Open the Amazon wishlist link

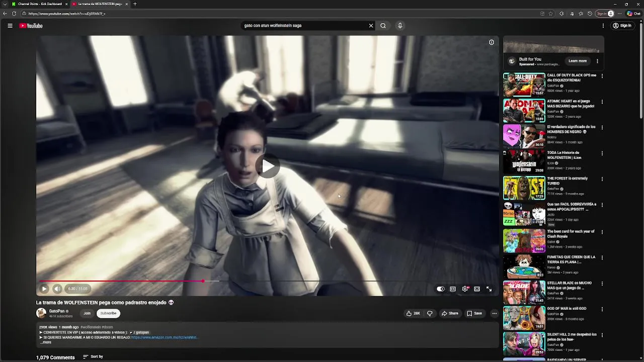click(x=164, y=337)
